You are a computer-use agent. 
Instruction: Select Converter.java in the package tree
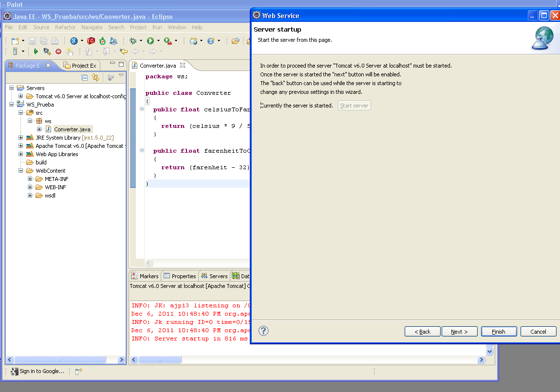72,129
